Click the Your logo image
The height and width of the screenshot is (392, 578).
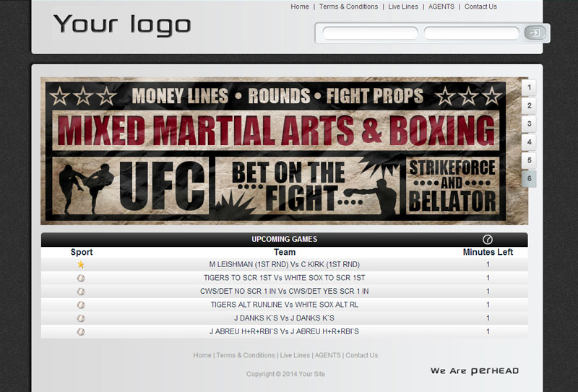pyautogui.click(x=122, y=25)
